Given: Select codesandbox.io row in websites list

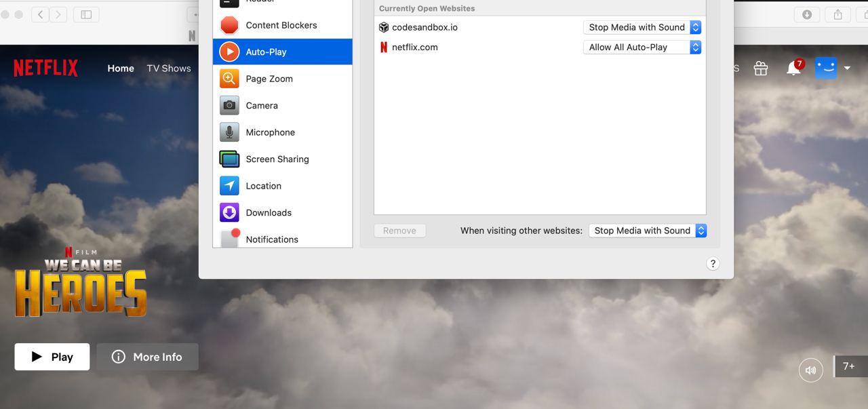Looking at the screenshot, I should pyautogui.click(x=540, y=27).
